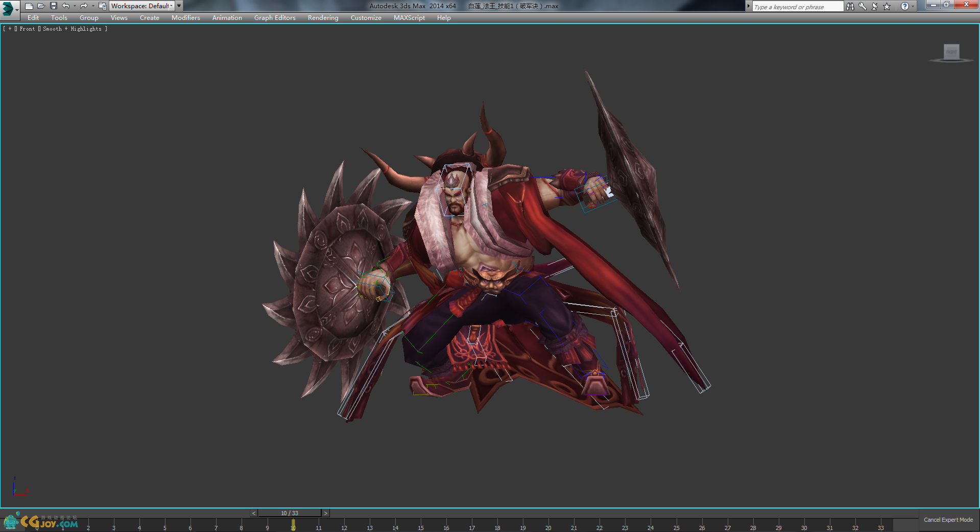
Task: Open Subscription Center key icon
Action: pyautogui.click(x=862, y=6)
